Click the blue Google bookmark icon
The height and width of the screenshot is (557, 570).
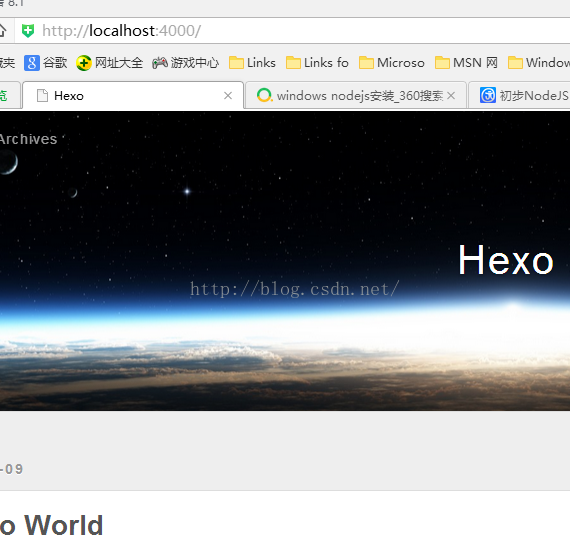pyautogui.click(x=32, y=63)
